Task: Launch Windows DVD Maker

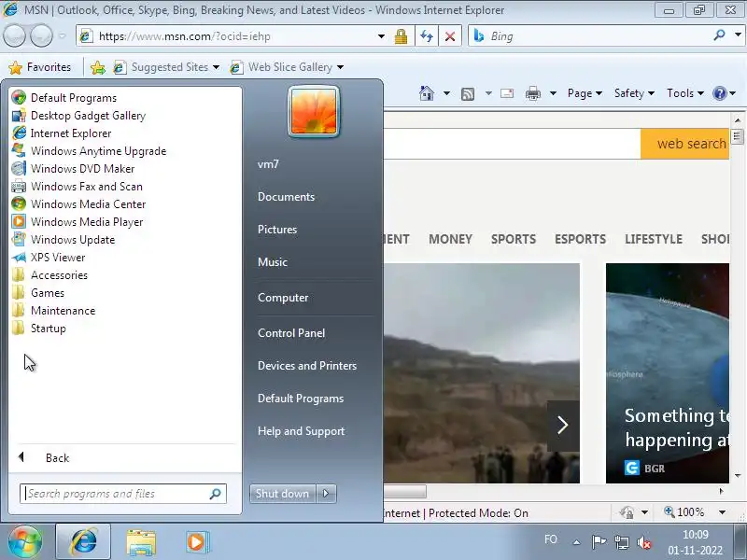Action: coord(73,168)
